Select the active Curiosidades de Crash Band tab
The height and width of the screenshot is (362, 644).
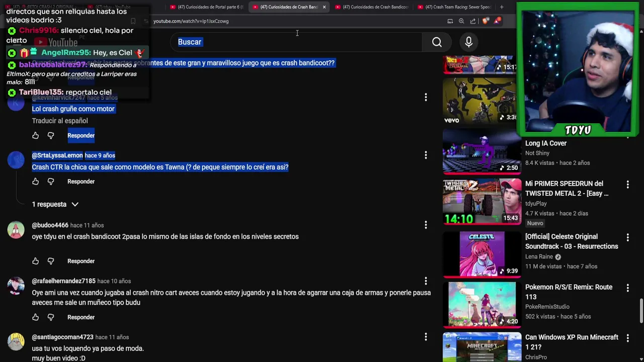click(289, 7)
